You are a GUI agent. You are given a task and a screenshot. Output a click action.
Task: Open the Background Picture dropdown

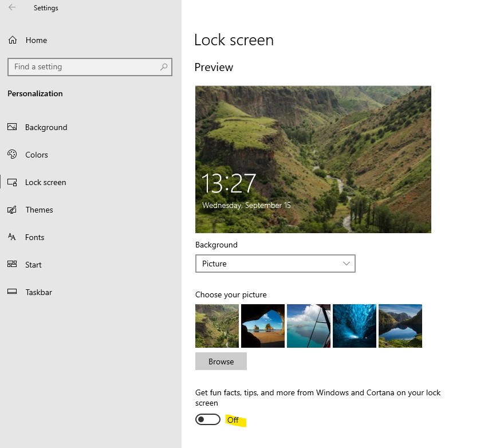click(275, 264)
